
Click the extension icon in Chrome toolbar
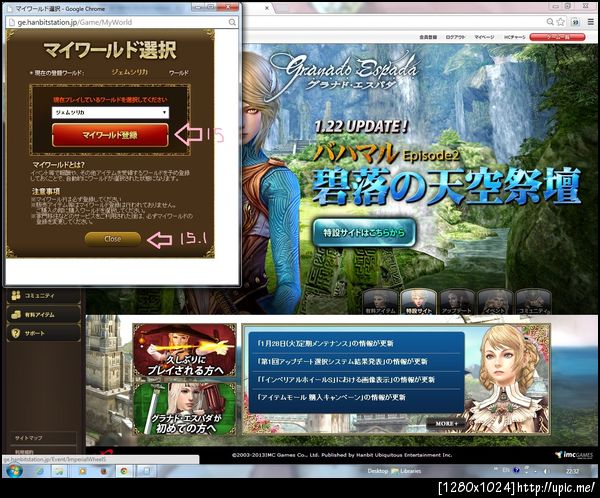[x=575, y=22]
